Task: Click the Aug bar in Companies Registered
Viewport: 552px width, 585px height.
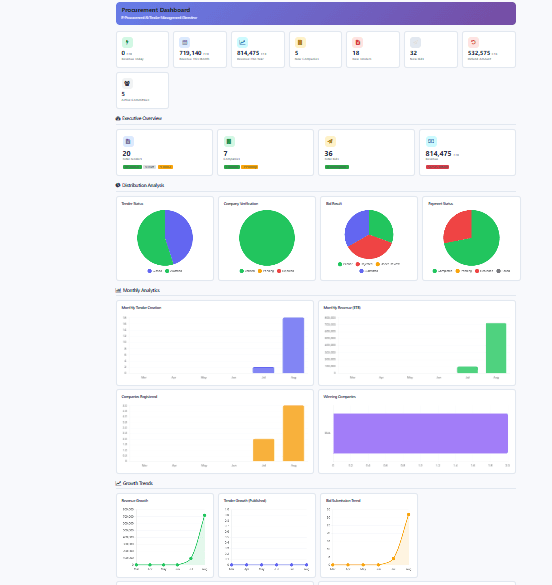Action: [x=294, y=433]
